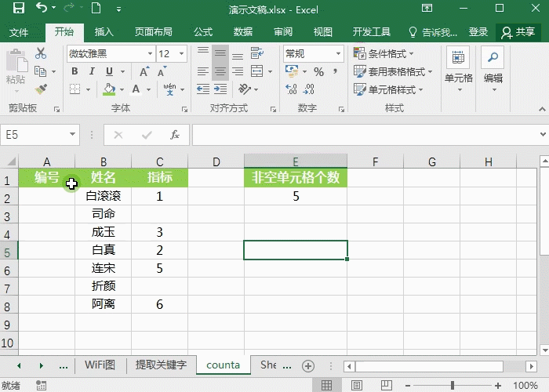The height and width of the screenshot is (392, 549).
Task: Click Merge and Center icon
Action: click(x=257, y=71)
